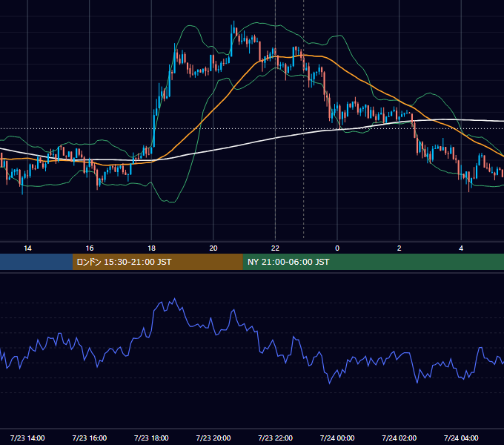Click the 18 hour axis label
The image size is (504, 445).
click(x=151, y=248)
